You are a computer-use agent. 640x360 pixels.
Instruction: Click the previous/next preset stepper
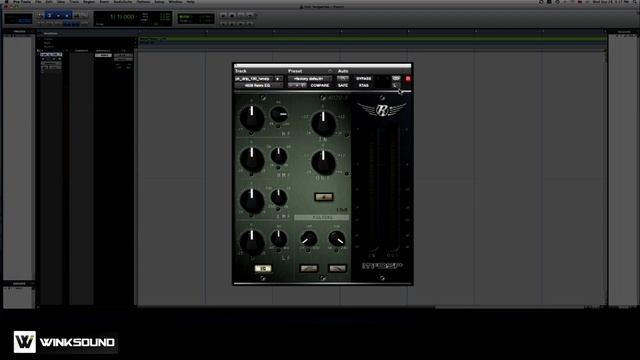(297, 85)
